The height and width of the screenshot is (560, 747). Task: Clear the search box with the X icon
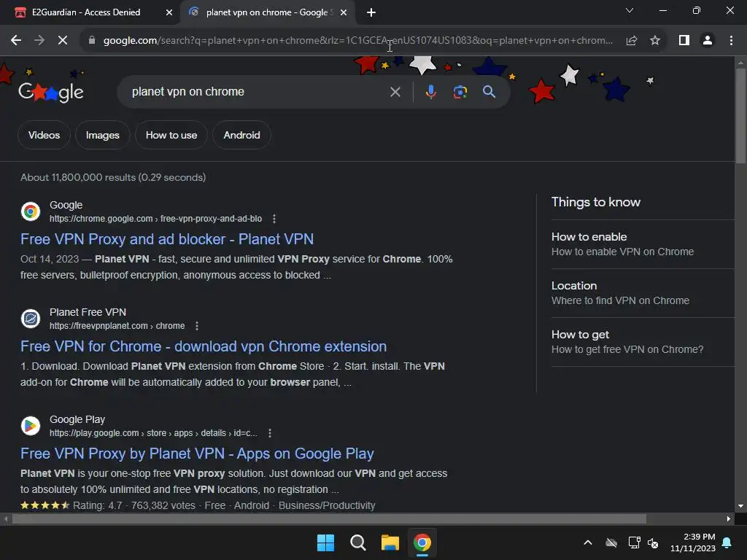[395, 92]
